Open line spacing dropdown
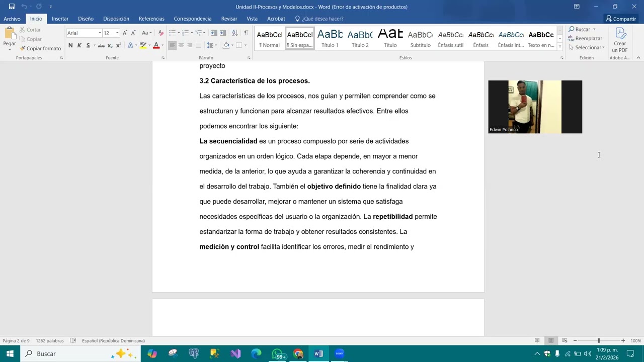The image size is (644, 362). (212, 45)
